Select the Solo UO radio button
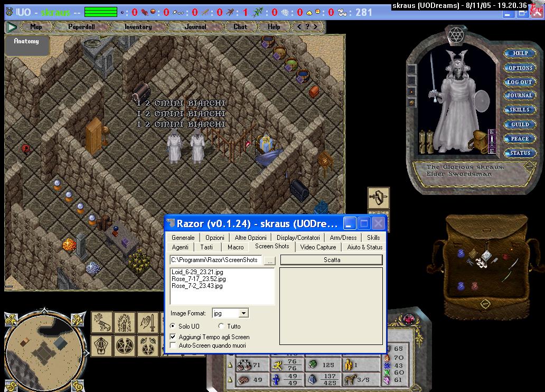Image resolution: width=545 pixels, height=392 pixels. (173, 326)
